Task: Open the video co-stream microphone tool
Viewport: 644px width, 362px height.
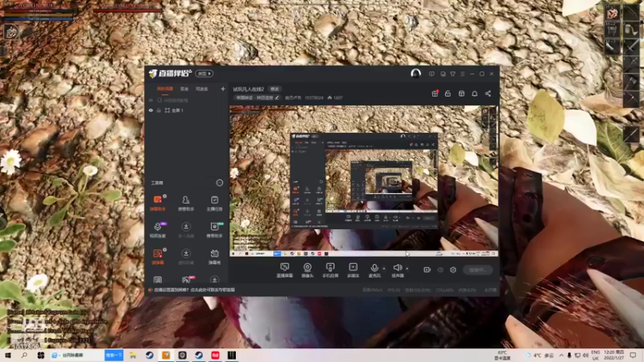Action: (158, 230)
